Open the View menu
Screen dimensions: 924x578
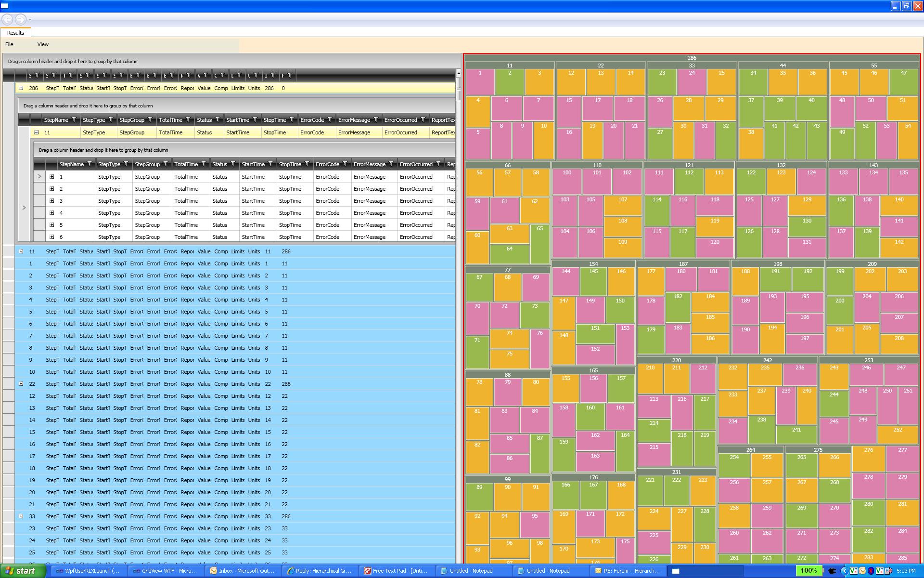(43, 44)
